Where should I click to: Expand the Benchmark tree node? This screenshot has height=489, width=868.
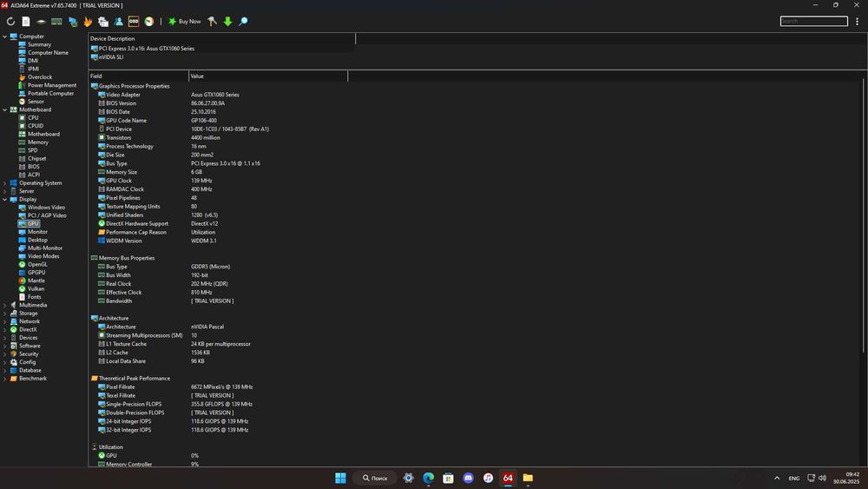coord(5,379)
